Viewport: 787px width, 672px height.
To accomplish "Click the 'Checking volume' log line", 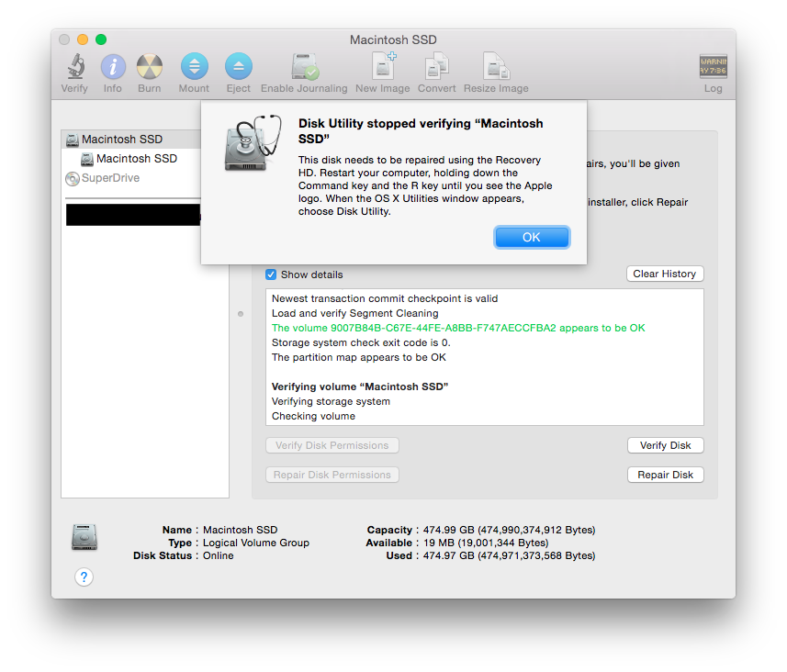I will tap(313, 416).
